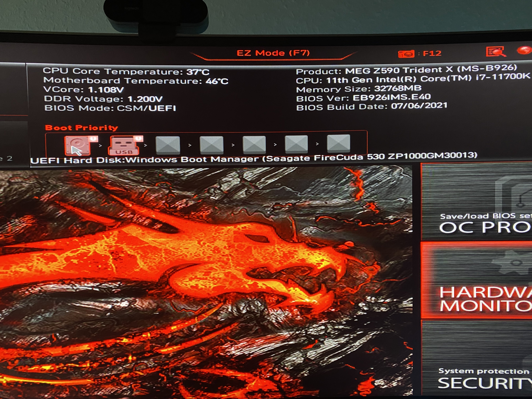Click 'CPU Core Temperature: 37°C' text
Screen dimensions: 532x399
[x=126, y=71]
